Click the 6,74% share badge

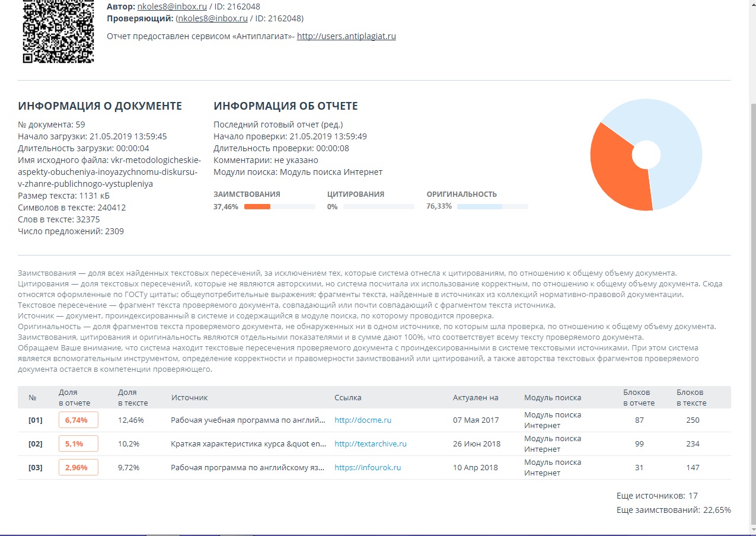78,420
